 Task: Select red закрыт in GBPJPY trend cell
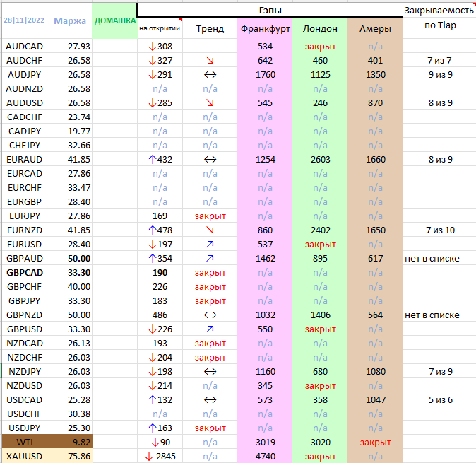pyautogui.click(x=210, y=300)
